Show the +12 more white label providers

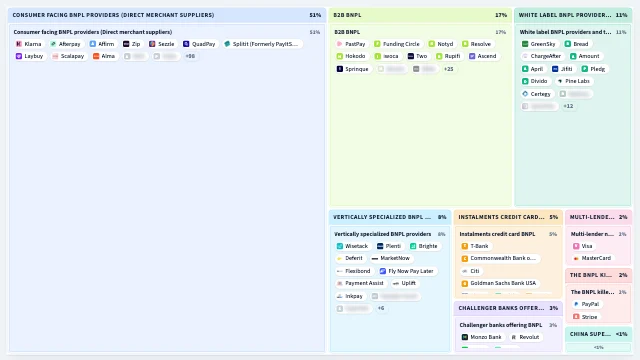[568, 106]
